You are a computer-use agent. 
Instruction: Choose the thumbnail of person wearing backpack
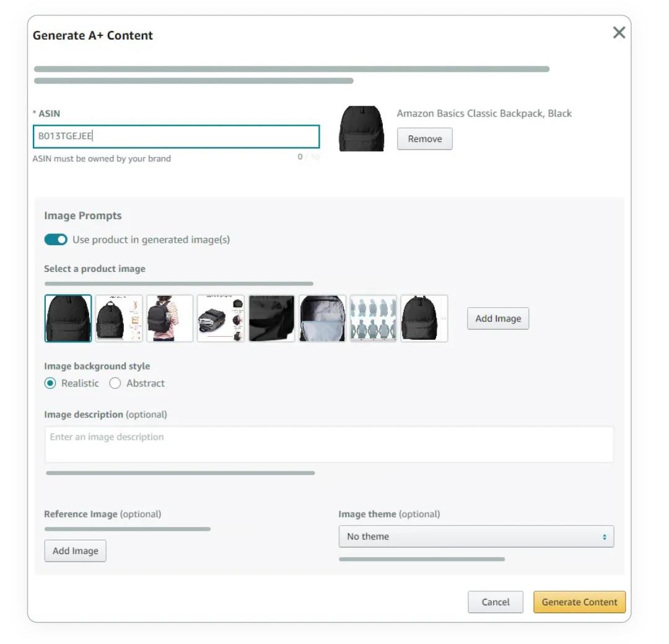[170, 318]
